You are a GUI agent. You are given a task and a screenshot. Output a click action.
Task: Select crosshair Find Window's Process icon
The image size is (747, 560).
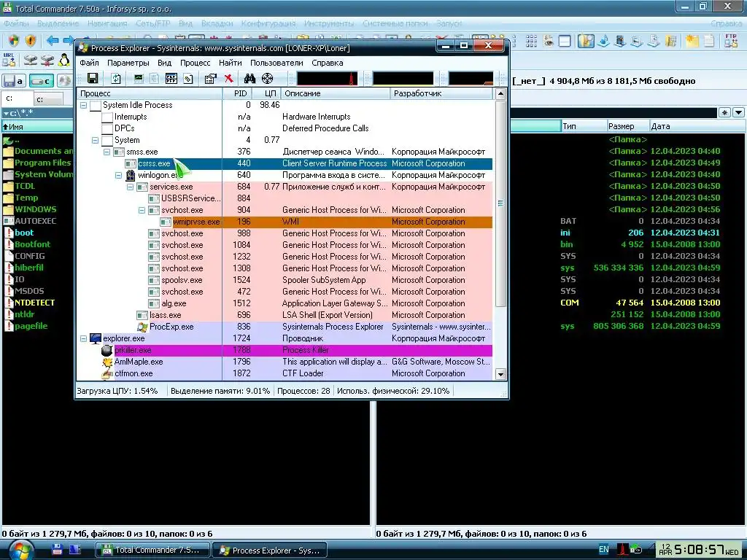(267, 78)
